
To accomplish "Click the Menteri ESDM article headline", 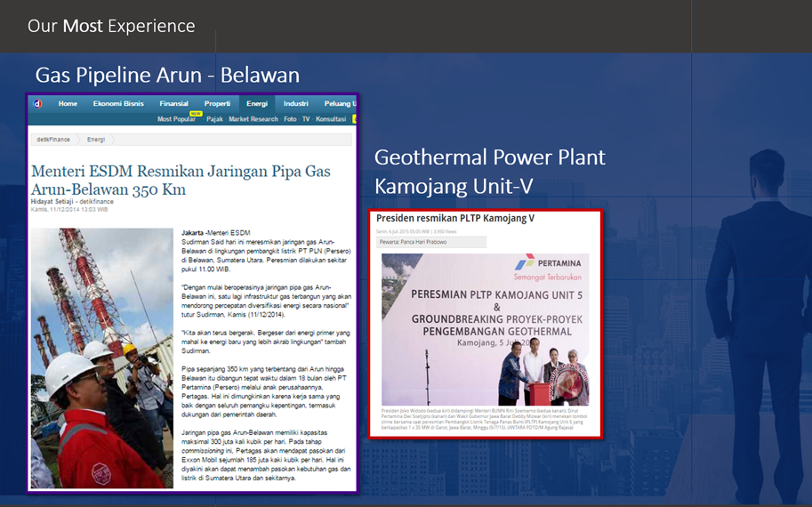I will (x=181, y=180).
